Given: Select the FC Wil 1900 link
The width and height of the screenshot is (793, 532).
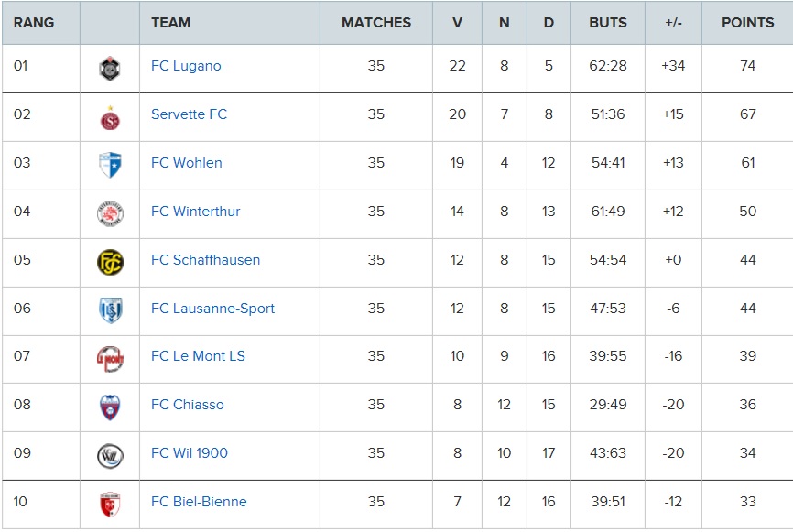Looking at the screenshot, I should [189, 453].
